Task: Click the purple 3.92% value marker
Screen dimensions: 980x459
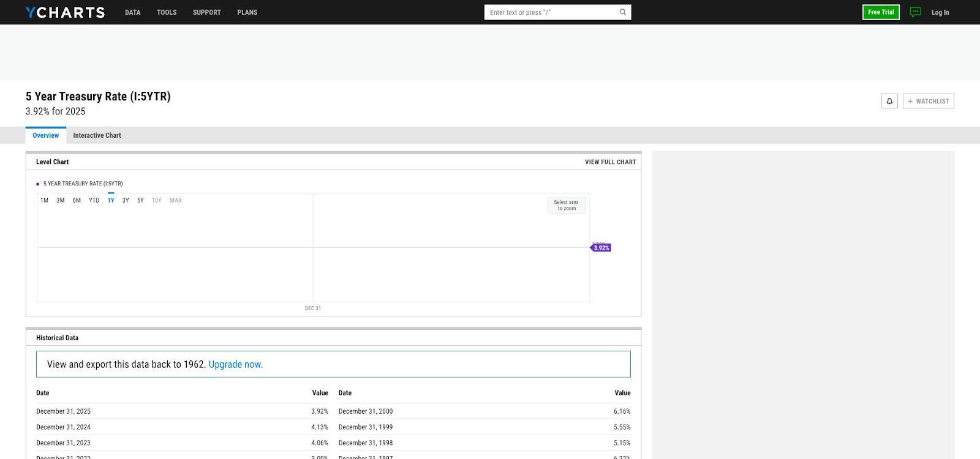Action: 601,248
